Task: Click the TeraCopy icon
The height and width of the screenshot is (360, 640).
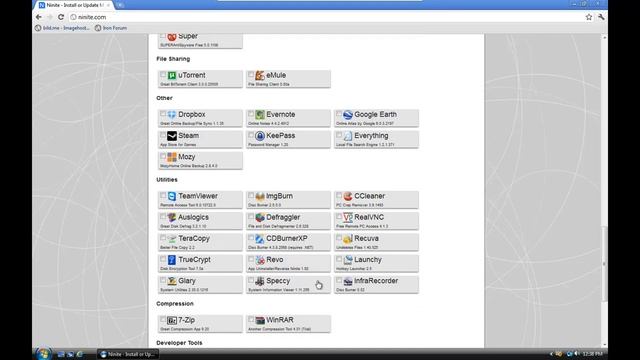Action: point(172,238)
